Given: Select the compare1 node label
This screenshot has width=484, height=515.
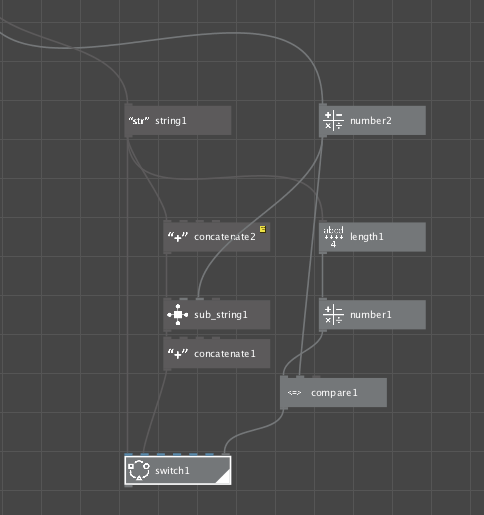Looking at the screenshot, I should point(334,393).
